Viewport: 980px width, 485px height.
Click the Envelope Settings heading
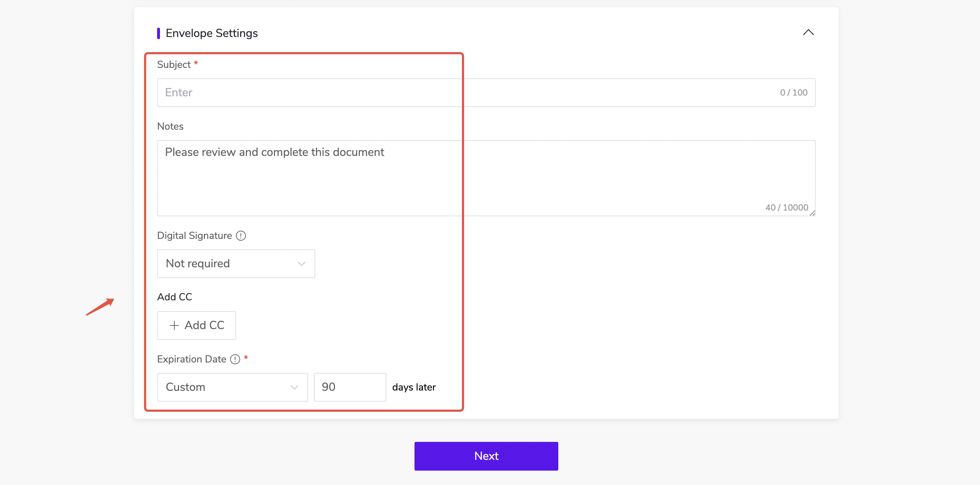[211, 33]
